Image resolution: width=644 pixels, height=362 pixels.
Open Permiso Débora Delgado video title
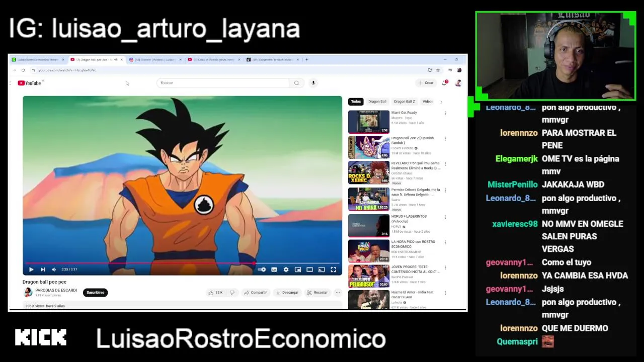coord(416,192)
